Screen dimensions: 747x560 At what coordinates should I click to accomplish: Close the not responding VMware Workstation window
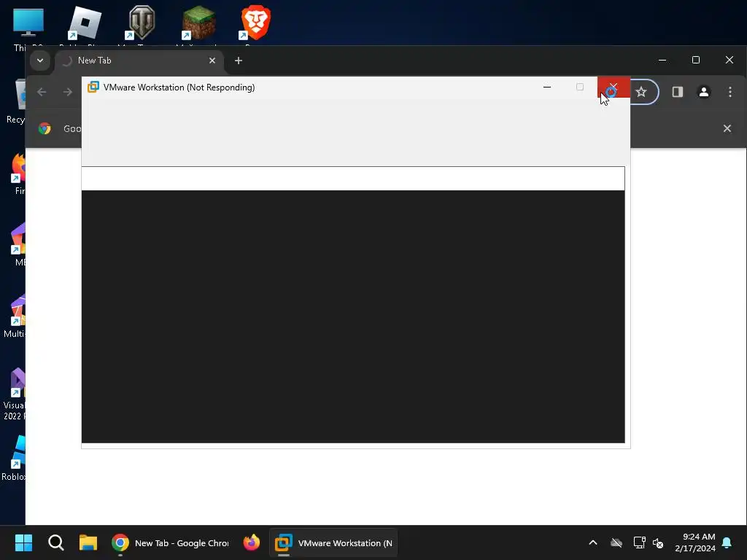[614, 87]
